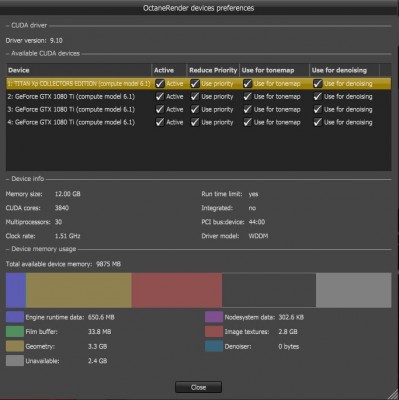
Task: Toggle Use for denoising for device 3
Action: 318,109
